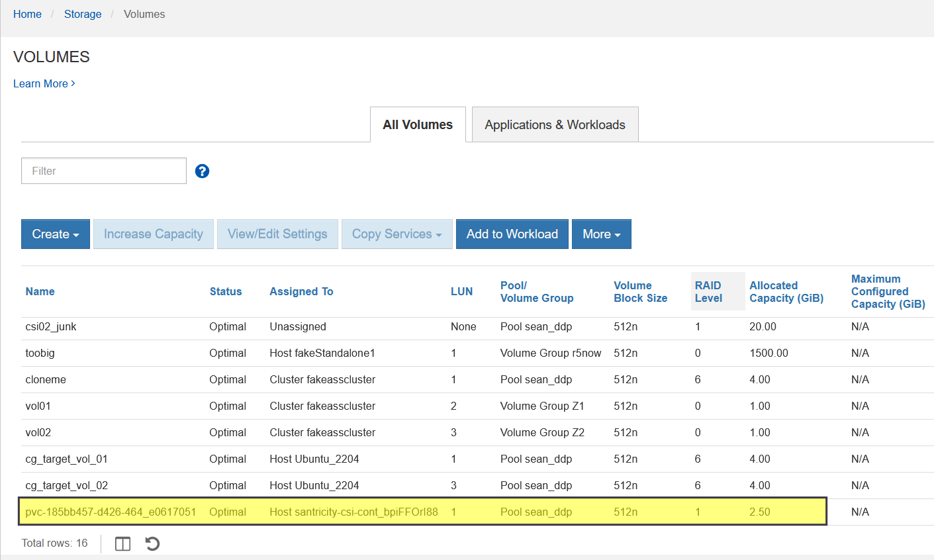Click the View/Edit Settings button
The height and width of the screenshot is (560, 934).
coord(277,234)
